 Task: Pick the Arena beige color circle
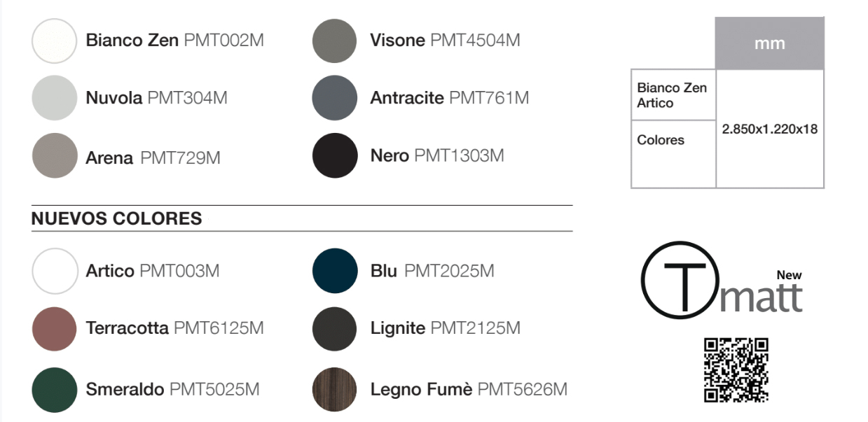pyautogui.click(x=54, y=155)
